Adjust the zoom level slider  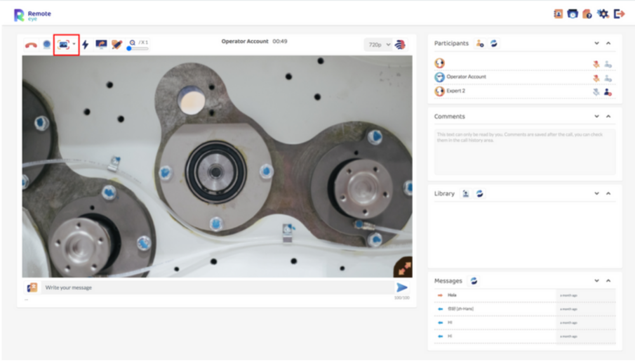pyautogui.click(x=138, y=49)
